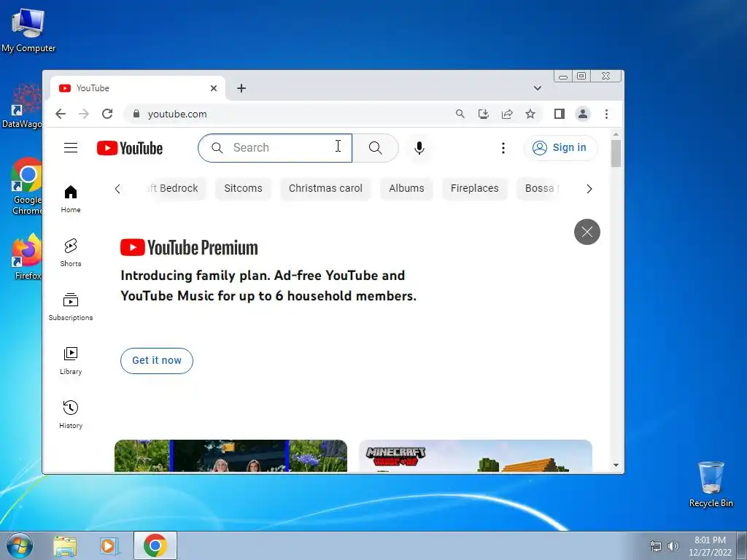Select the YouTube browser tab
The image size is (747, 560).
137,88
